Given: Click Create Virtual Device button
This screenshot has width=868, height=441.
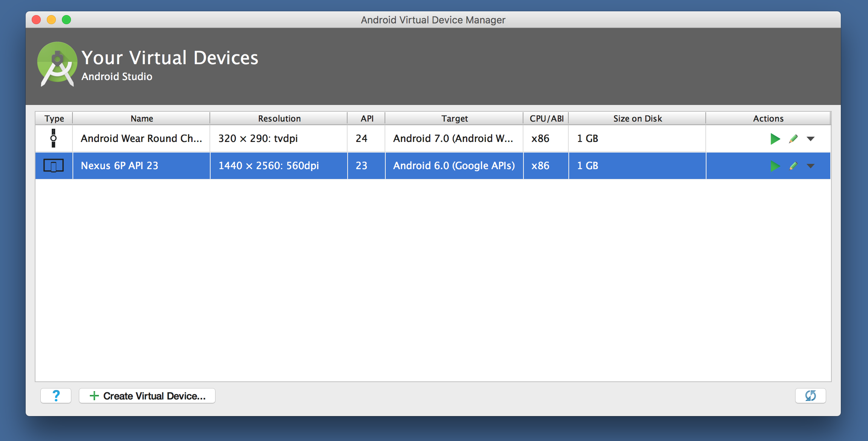Looking at the screenshot, I should [147, 396].
